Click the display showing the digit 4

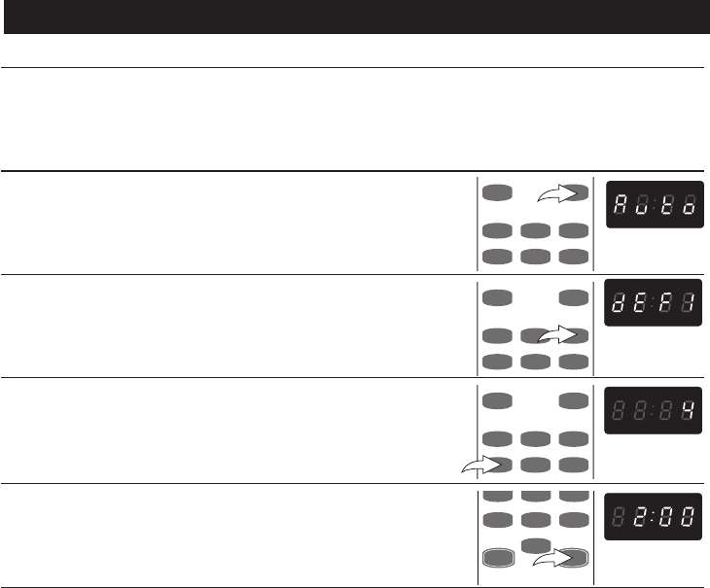click(654, 408)
